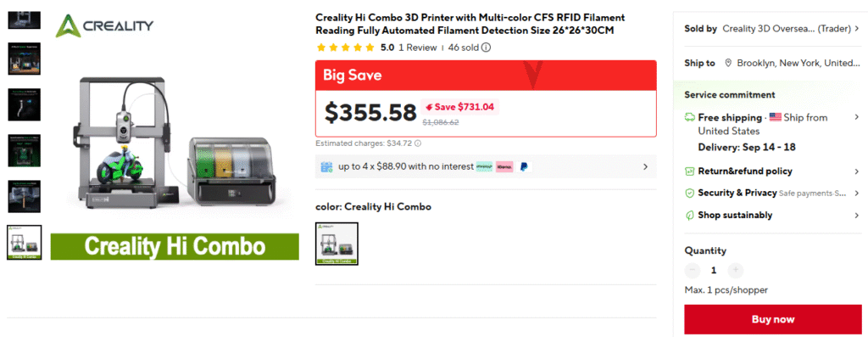Click the PayPal payment icon
Image resolution: width=868 pixels, height=337 pixels.
coord(524,166)
